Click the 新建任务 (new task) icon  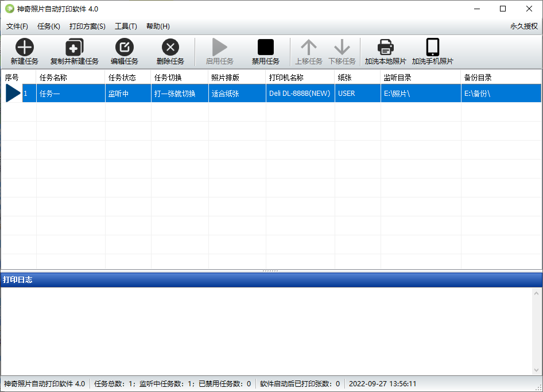click(24, 47)
